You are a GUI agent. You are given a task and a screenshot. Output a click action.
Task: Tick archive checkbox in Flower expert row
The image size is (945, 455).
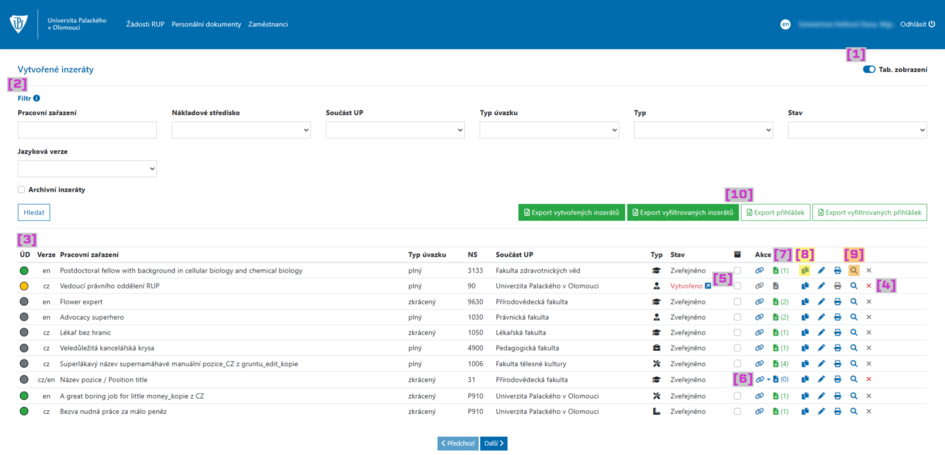[738, 302]
